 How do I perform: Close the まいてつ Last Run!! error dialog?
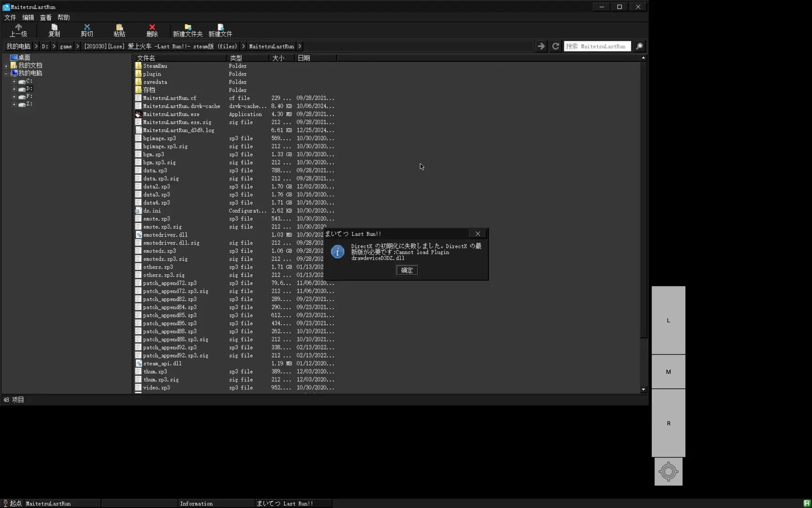click(x=477, y=234)
